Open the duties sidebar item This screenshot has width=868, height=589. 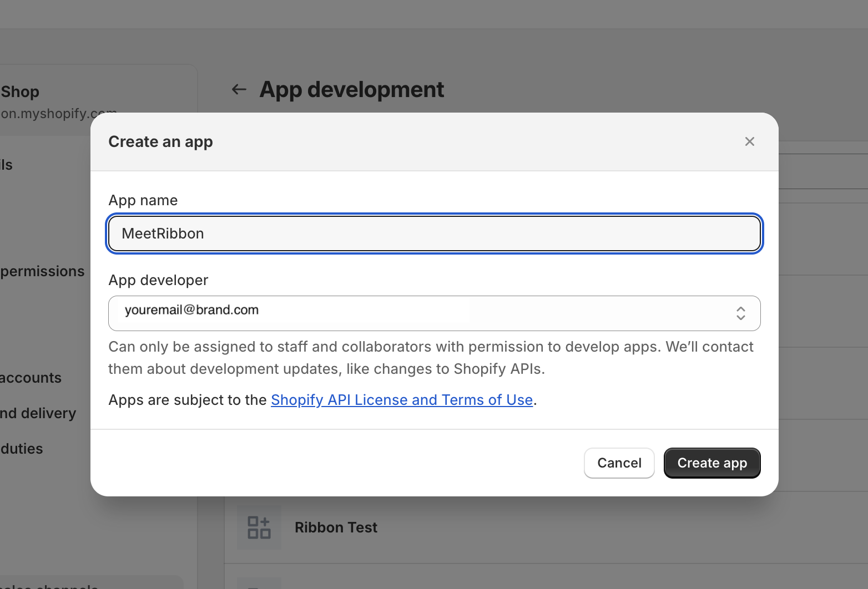tap(22, 449)
